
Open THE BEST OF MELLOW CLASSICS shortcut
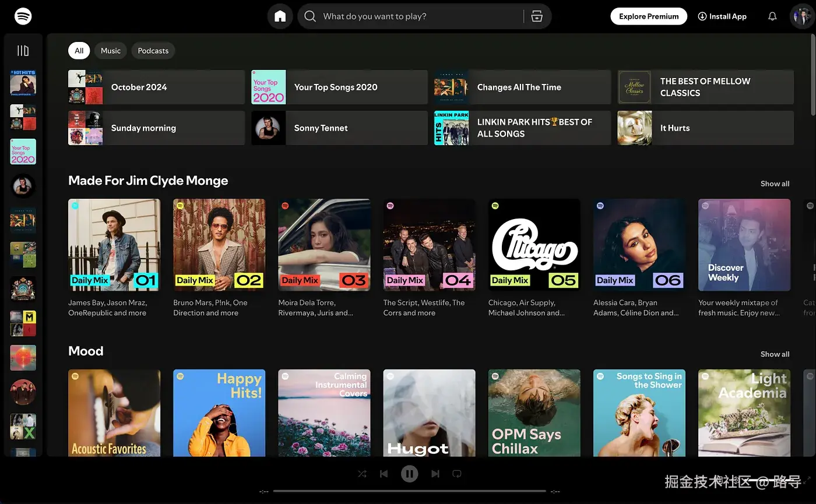point(706,87)
